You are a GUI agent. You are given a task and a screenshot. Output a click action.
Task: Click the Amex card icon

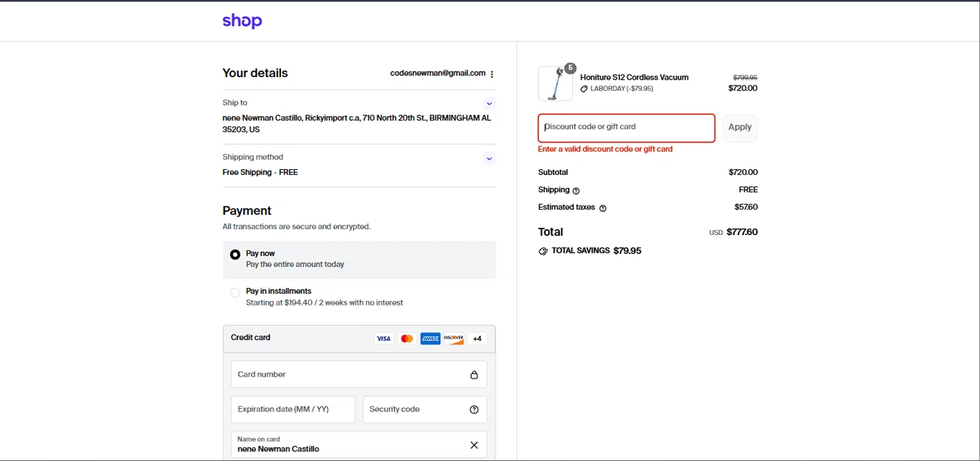pos(430,338)
